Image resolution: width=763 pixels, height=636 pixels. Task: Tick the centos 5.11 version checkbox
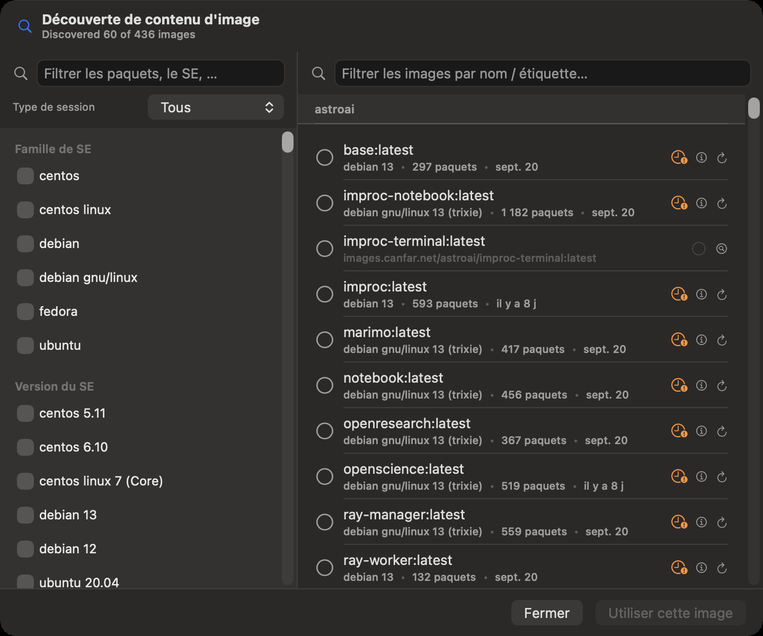(25, 413)
